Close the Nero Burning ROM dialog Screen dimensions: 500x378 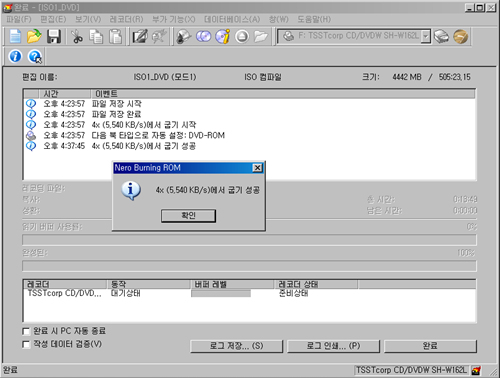click(257, 168)
